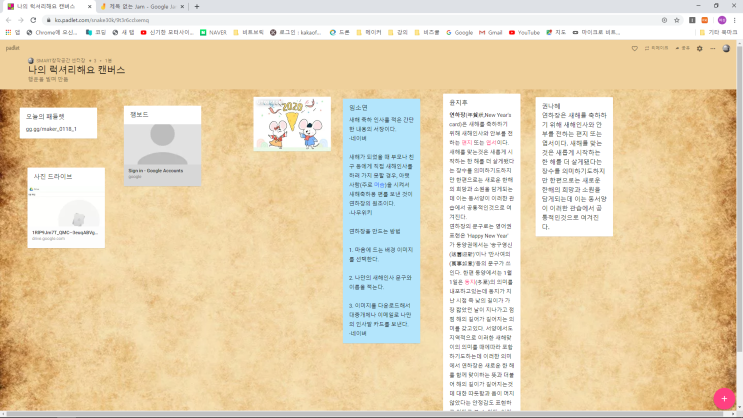Viewport: 743px width, 418px height.
Task: Reload the page
Action: pos(33,20)
